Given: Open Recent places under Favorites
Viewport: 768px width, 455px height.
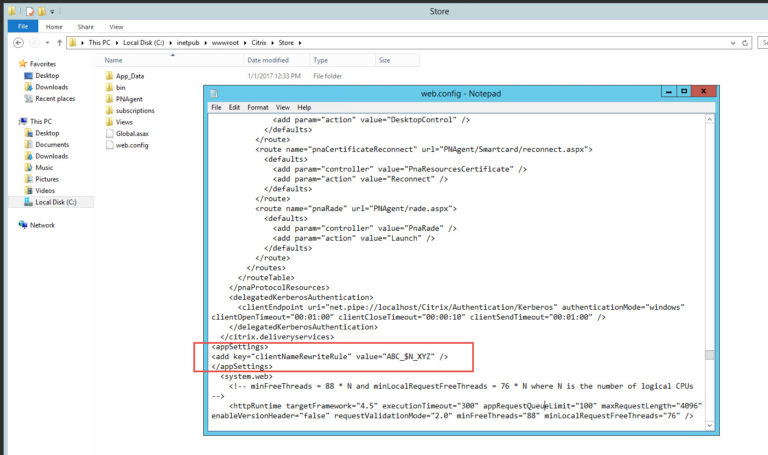Looking at the screenshot, I should click(54, 99).
